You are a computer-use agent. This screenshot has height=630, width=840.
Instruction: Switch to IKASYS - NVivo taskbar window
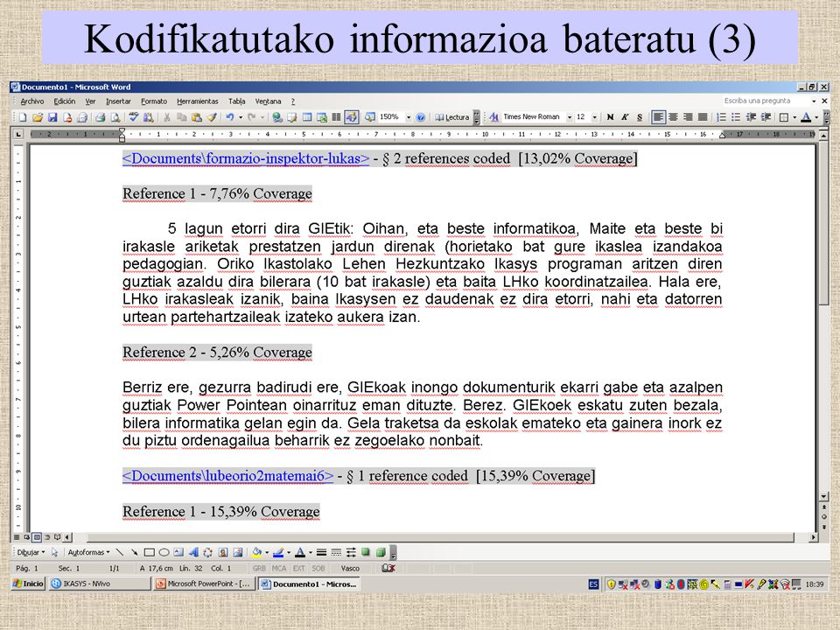[x=100, y=584]
